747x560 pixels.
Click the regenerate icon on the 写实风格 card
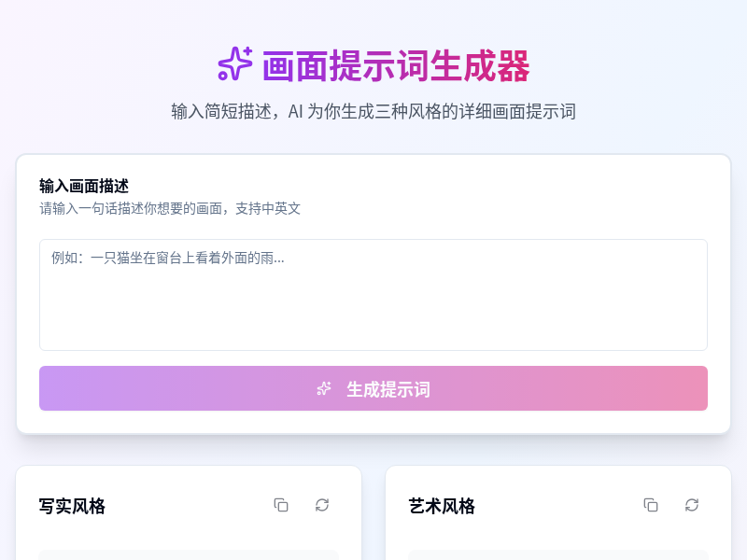tap(322, 505)
